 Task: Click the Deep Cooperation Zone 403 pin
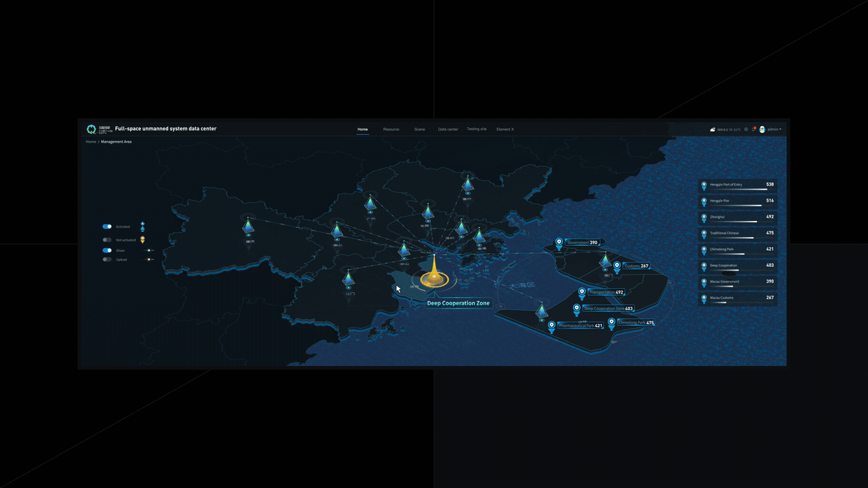click(576, 310)
